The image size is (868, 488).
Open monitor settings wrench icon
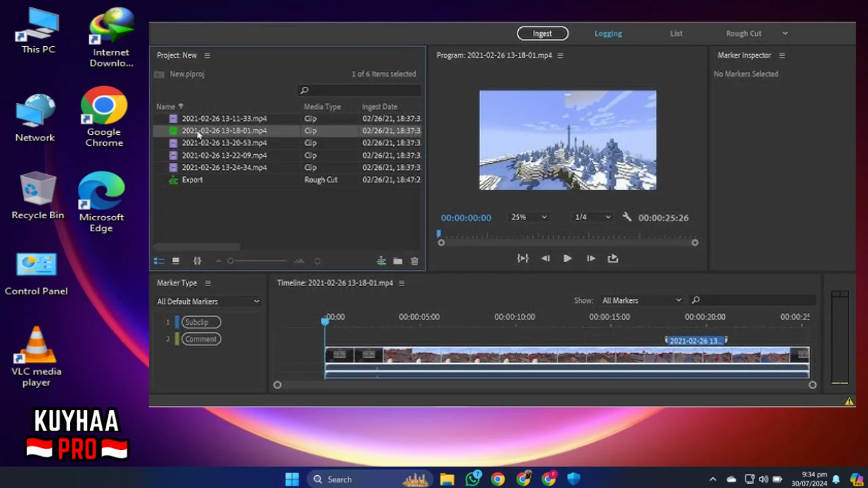pyautogui.click(x=627, y=218)
